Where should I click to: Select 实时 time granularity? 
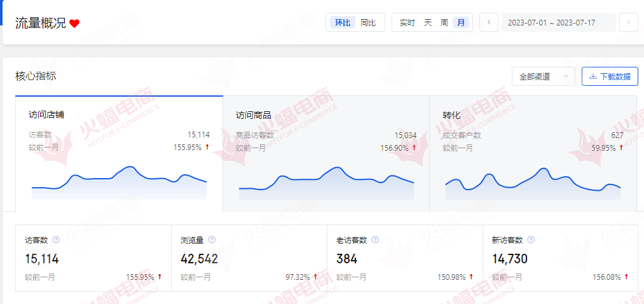[408, 22]
